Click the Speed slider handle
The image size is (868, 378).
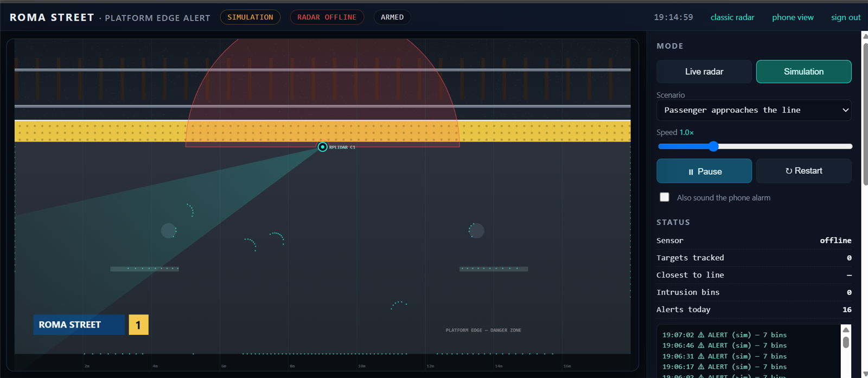[713, 146]
